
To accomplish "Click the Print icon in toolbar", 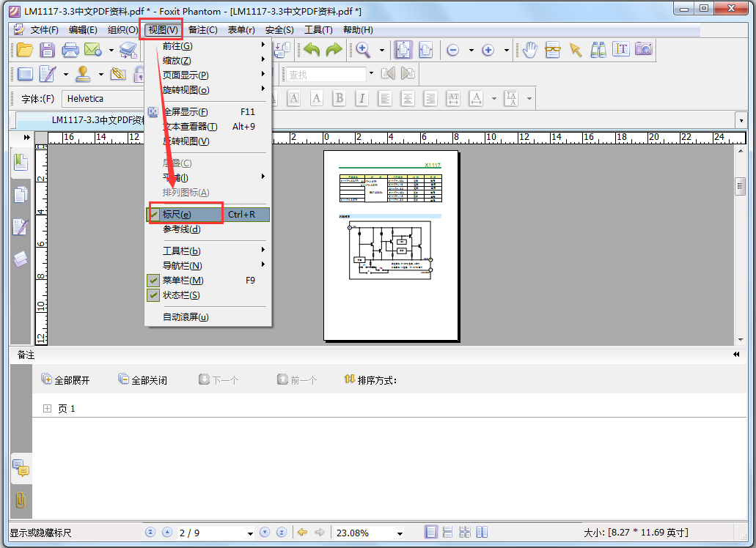I will pyautogui.click(x=70, y=50).
